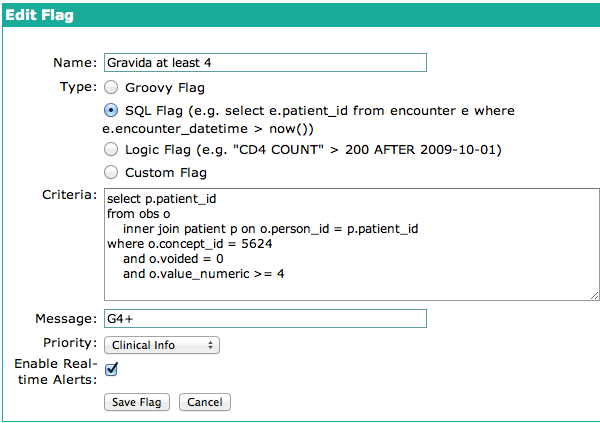Click into the Message field with G4+
This screenshot has width=600, height=423.
click(x=265, y=319)
